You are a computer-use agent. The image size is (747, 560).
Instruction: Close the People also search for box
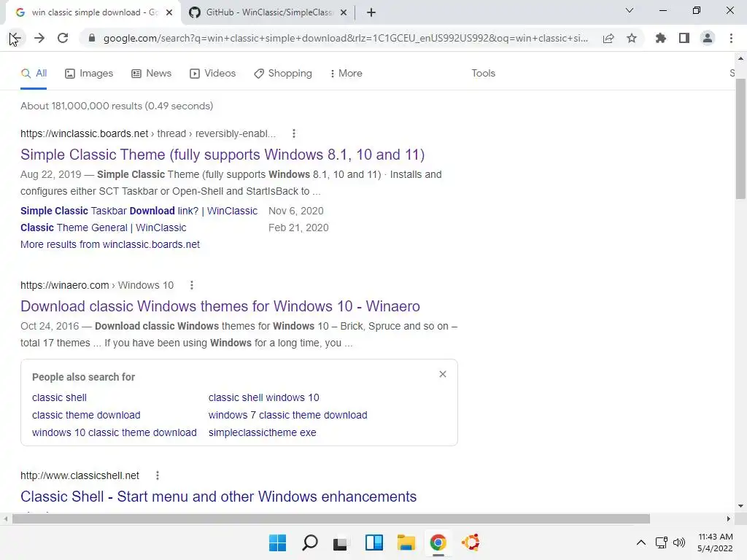pos(443,374)
